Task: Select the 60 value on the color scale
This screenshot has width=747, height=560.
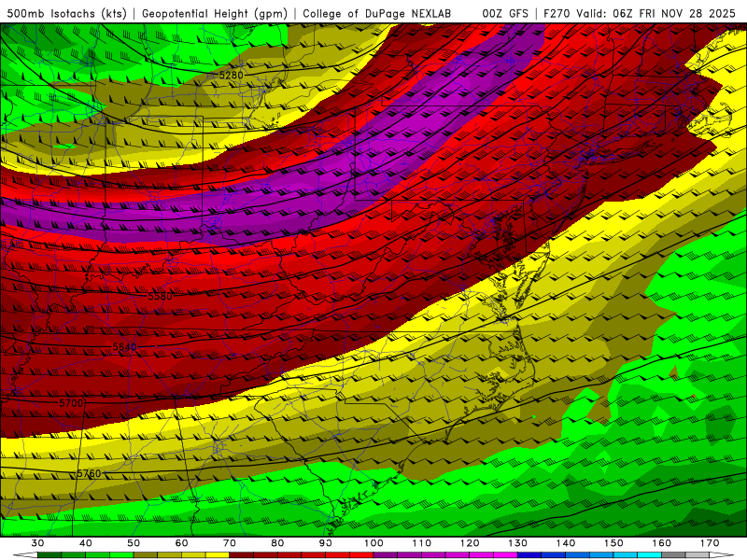Action: [x=181, y=543]
